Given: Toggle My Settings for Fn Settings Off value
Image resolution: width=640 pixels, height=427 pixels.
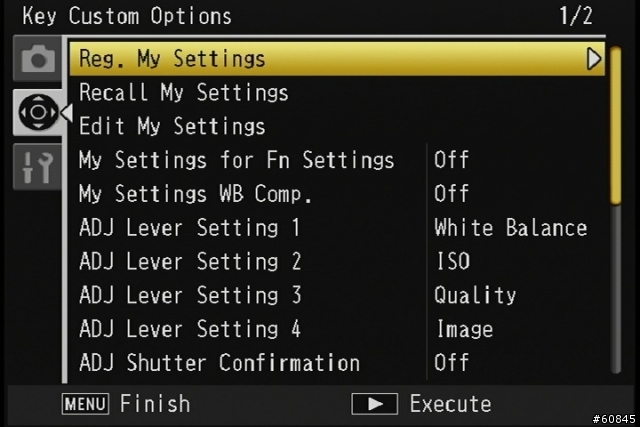Looking at the screenshot, I should click(x=451, y=160).
